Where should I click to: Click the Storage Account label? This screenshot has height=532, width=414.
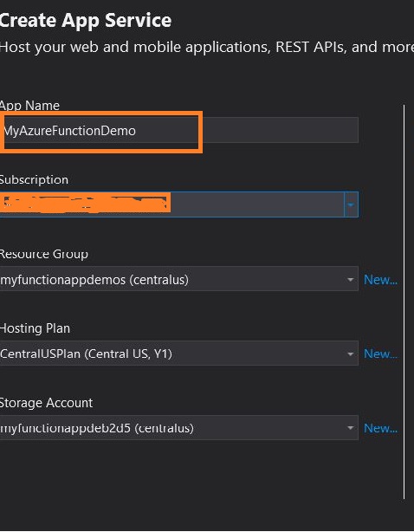(x=46, y=403)
